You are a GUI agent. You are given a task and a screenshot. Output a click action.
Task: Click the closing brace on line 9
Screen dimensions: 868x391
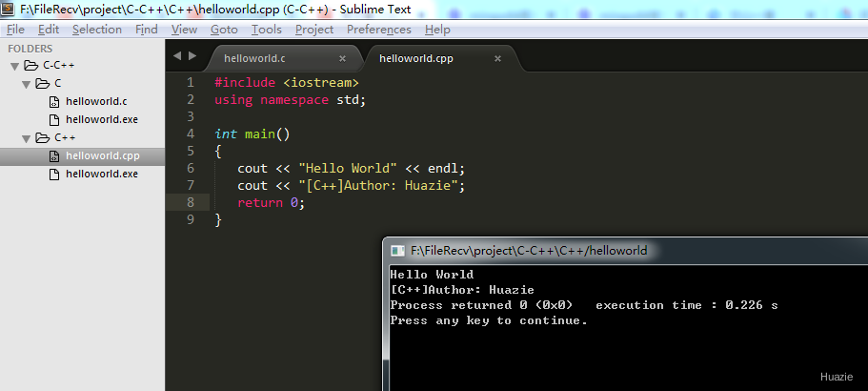click(218, 220)
